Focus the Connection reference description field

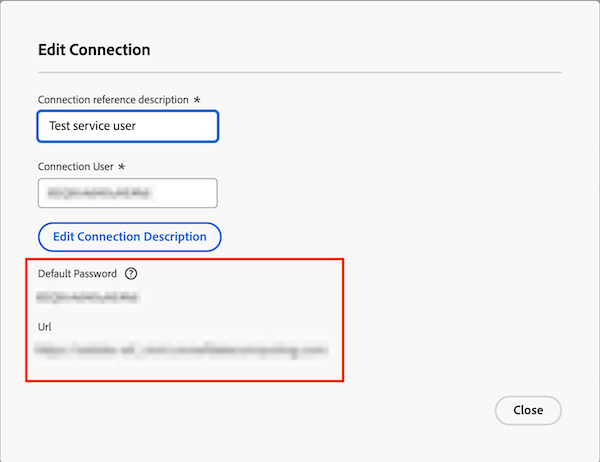coord(128,127)
